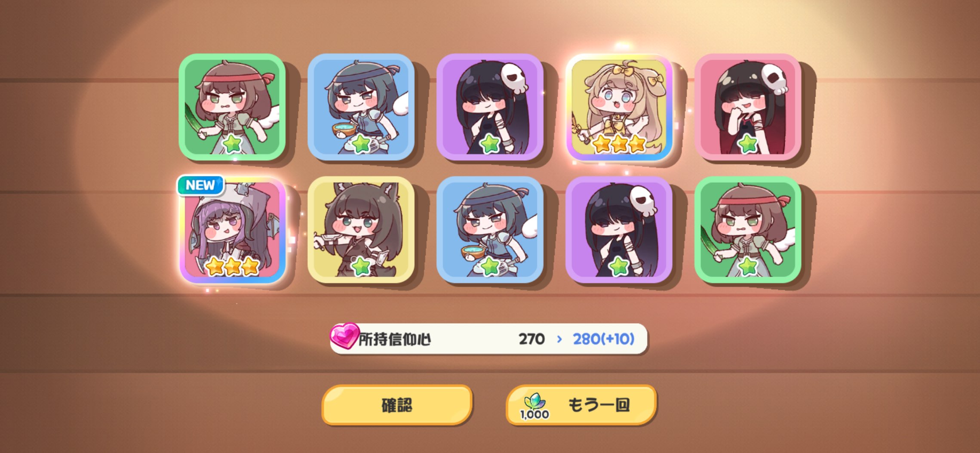
Task: Tap the NEW badge on the hooded girl card
Action: [200, 185]
